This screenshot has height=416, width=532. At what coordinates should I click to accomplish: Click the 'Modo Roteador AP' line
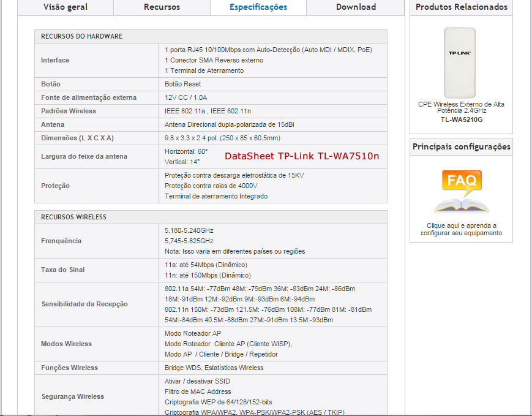coord(193,333)
